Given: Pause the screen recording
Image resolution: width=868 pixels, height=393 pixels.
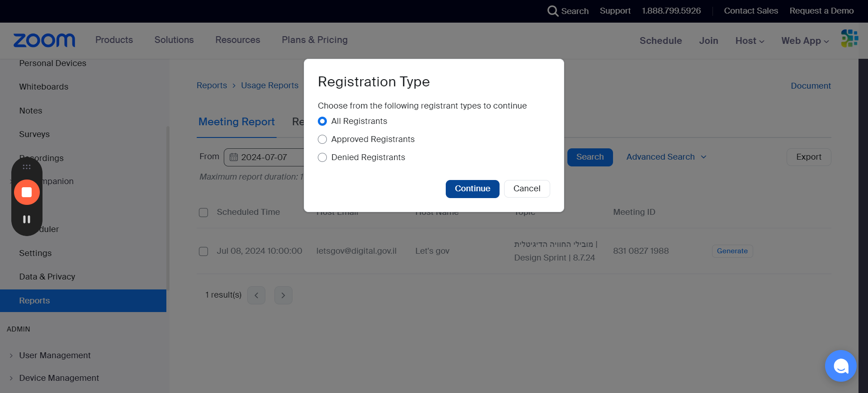Looking at the screenshot, I should pos(27,219).
